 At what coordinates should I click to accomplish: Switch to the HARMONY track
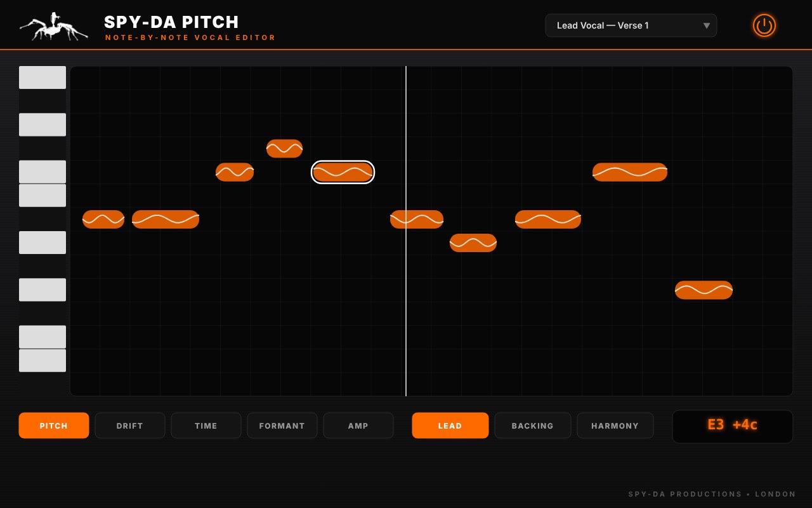pos(615,425)
